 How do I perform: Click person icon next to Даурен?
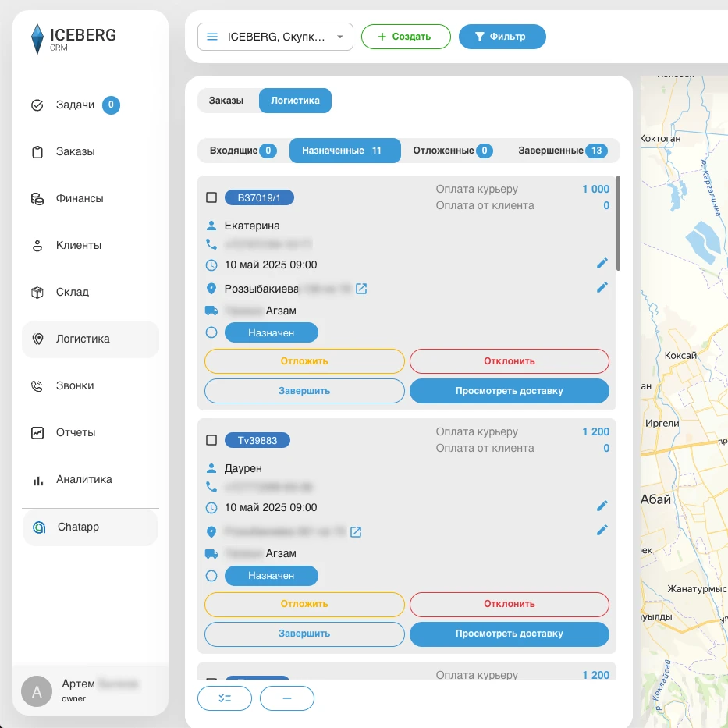point(211,468)
